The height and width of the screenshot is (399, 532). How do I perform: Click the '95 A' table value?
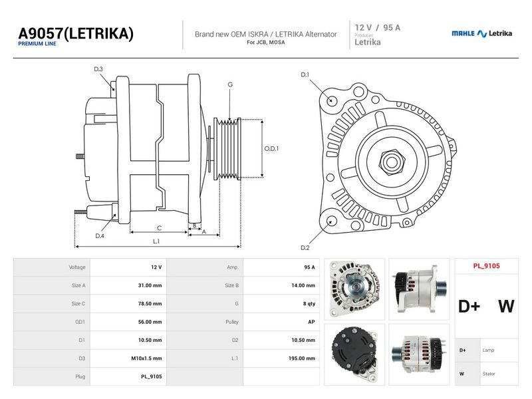pyautogui.click(x=309, y=267)
